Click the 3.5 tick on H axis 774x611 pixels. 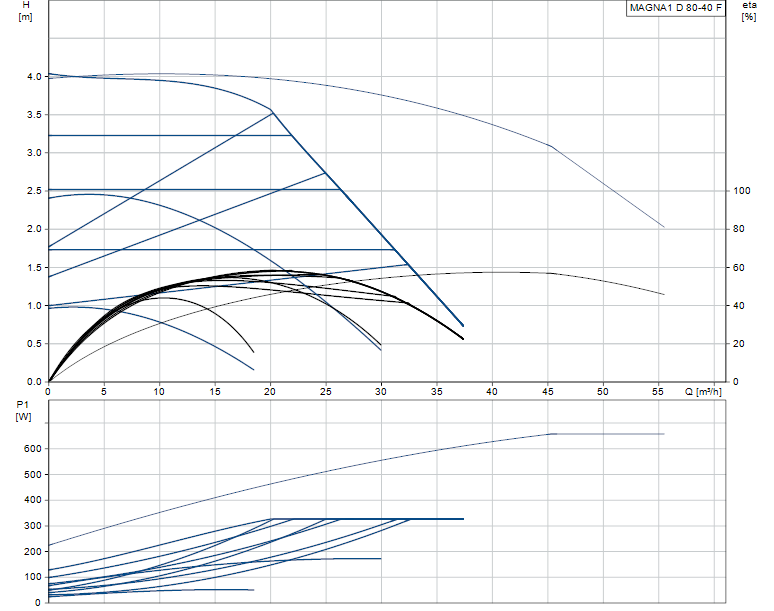tap(34, 115)
